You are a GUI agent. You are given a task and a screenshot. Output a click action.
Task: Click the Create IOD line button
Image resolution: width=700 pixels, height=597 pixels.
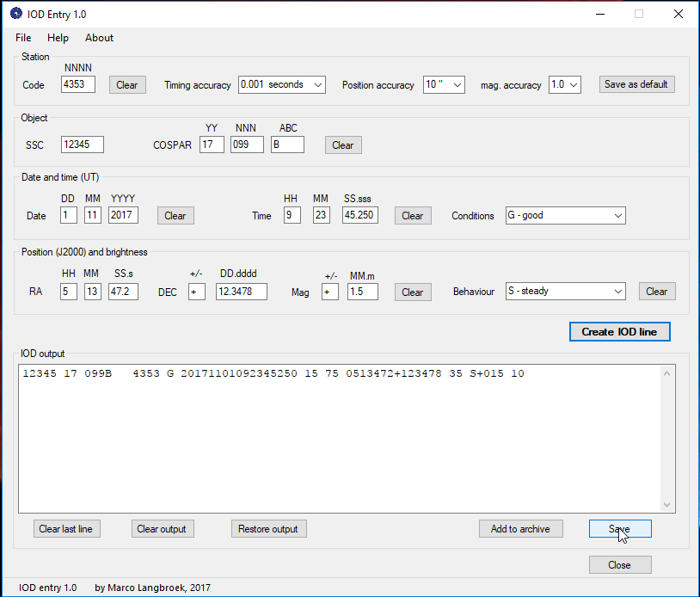pos(619,331)
